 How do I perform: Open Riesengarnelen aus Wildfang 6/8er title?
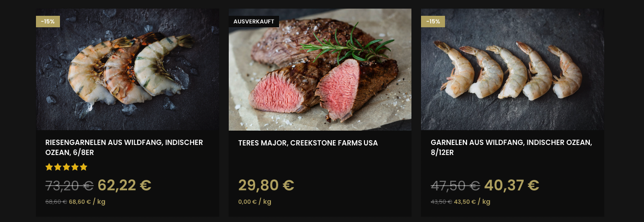[x=124, y=147]
